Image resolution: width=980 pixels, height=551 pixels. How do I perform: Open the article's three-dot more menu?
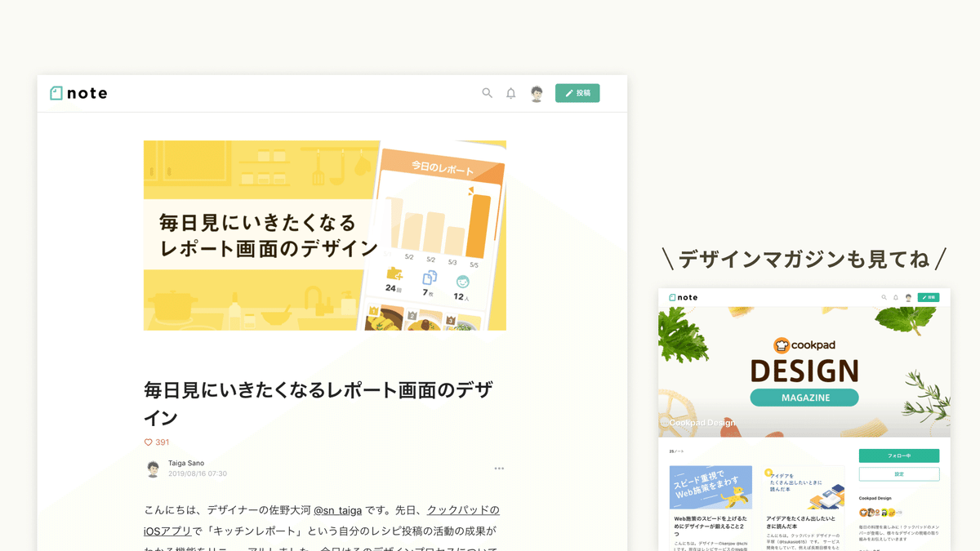(499, 469)
